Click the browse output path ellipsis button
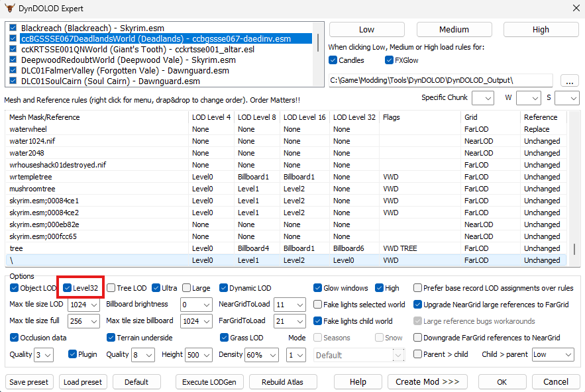The height and width of the screenshot is (392, 585). click(x=570, y=80)
